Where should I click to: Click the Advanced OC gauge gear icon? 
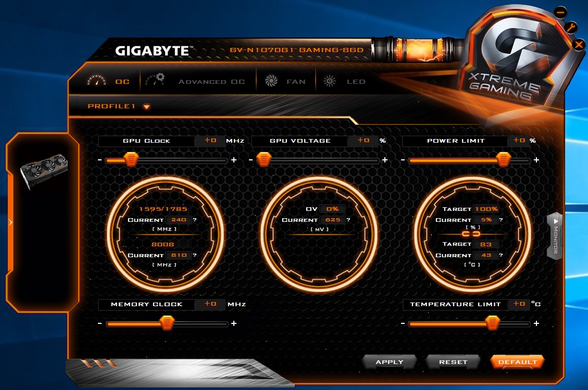coord(155,79)
